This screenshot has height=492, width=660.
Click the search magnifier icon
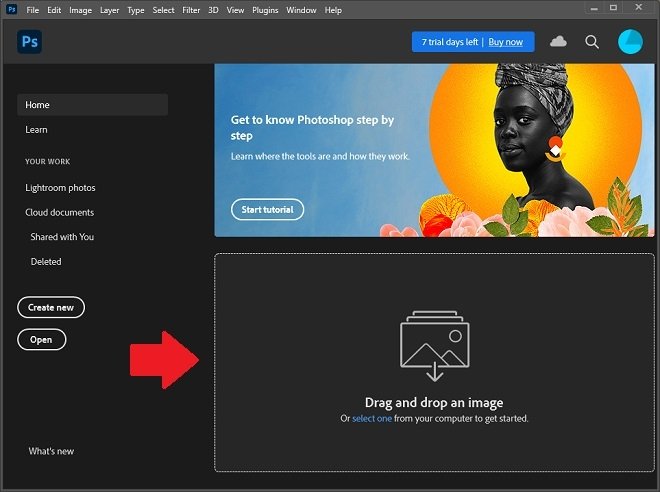pyautogui.click(x=592, y=42)
